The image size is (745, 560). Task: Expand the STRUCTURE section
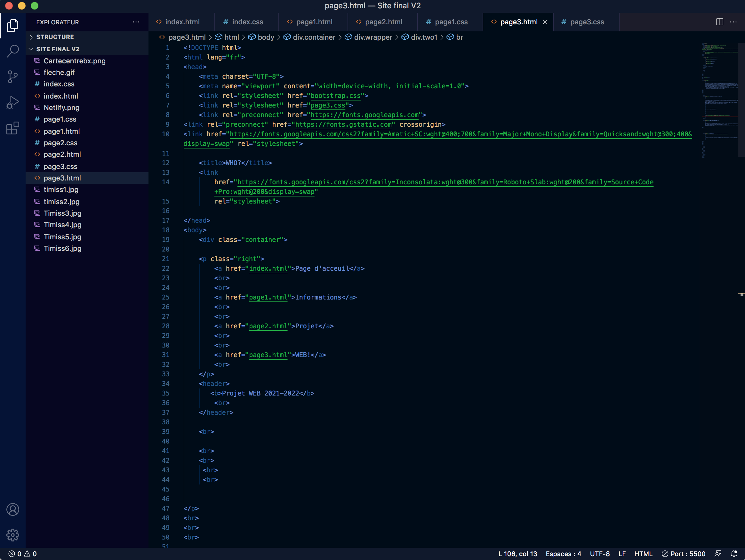(x=87, y=37)
